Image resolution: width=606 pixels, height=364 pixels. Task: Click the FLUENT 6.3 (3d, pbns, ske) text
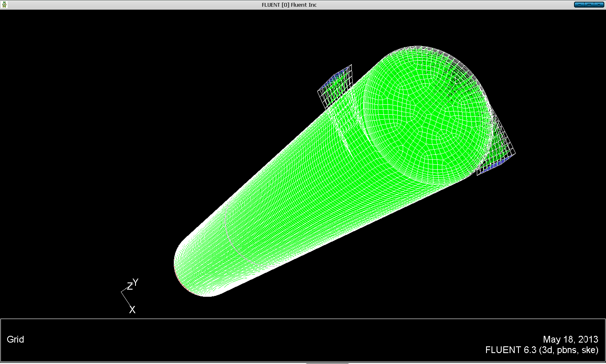[x=542, y=350]
